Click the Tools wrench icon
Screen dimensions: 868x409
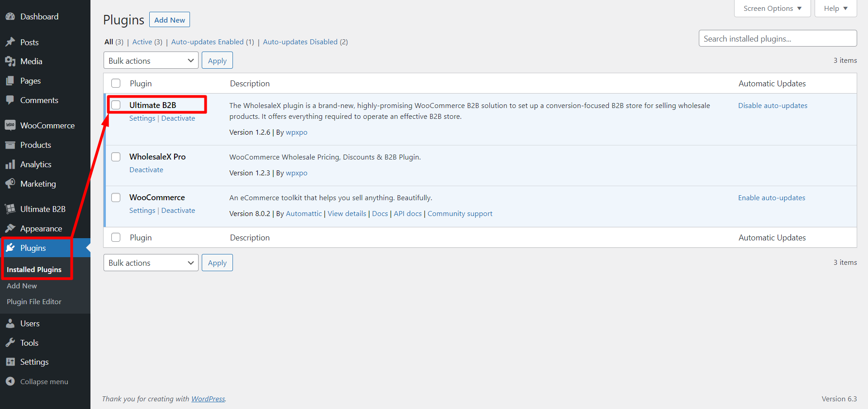(x=10, y=343)
